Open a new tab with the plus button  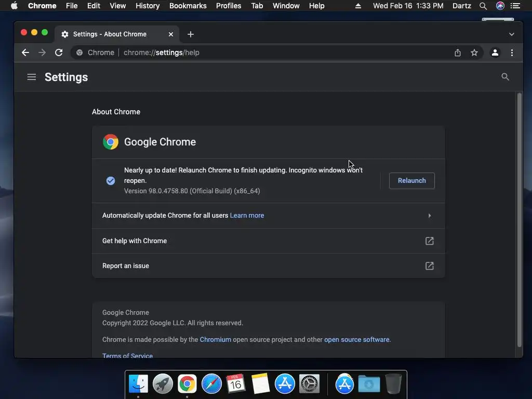(x=191, y=34)
